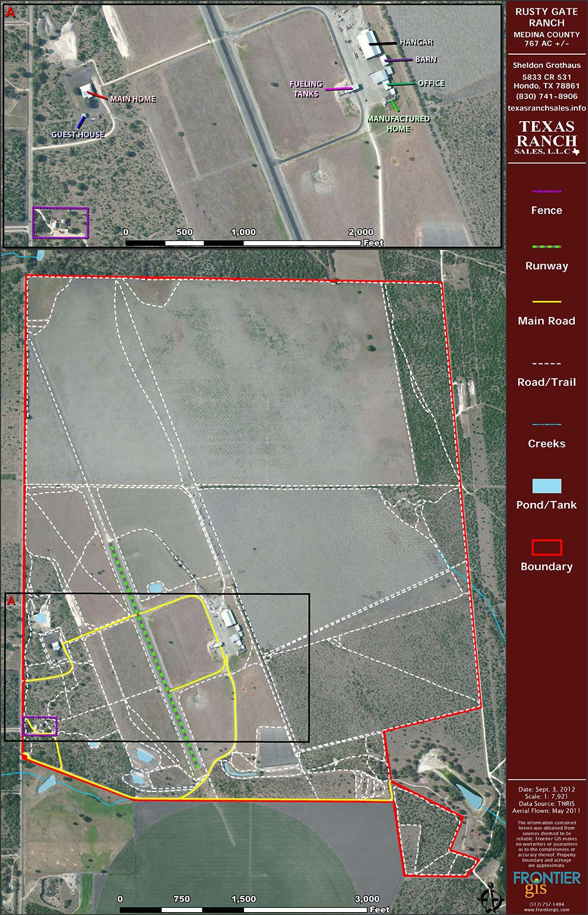Click the Texas Ranch Sales logo
The width and height of the screenshot is (588, 915).
[x=547, y=138]
